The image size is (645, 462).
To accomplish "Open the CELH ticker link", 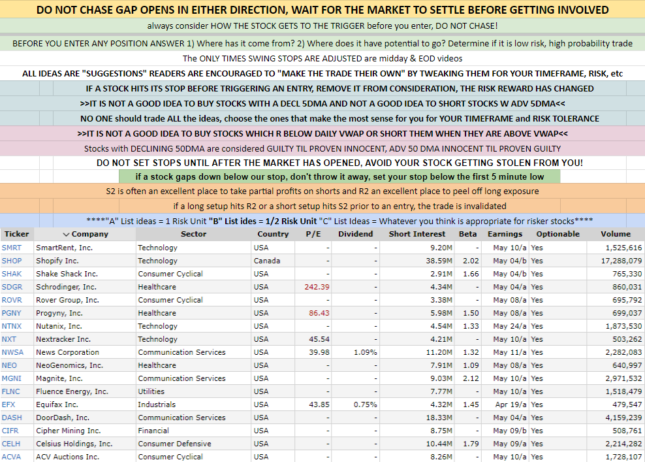I will [x=11, y=444].
